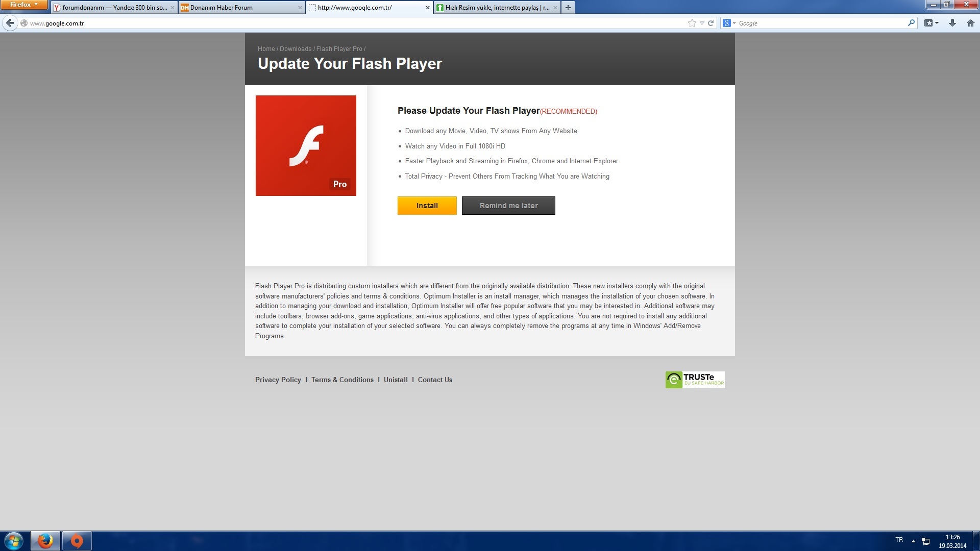Click 'Watch any Video in Full 1080i HD'

pyautogui.click(x=455, y=146)
